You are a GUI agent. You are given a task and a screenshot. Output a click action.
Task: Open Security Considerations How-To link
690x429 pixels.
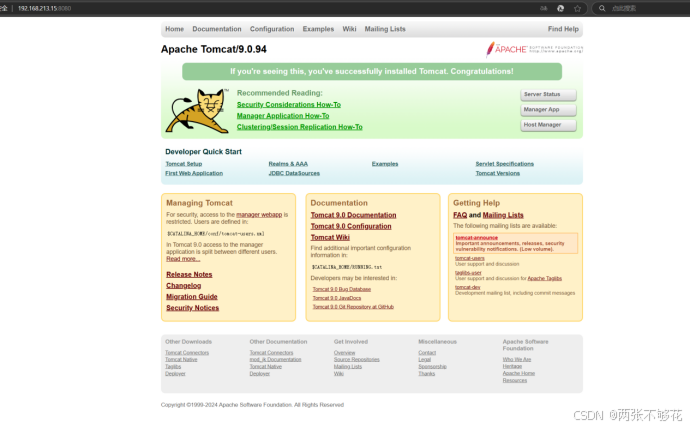(x=289, y=105)
